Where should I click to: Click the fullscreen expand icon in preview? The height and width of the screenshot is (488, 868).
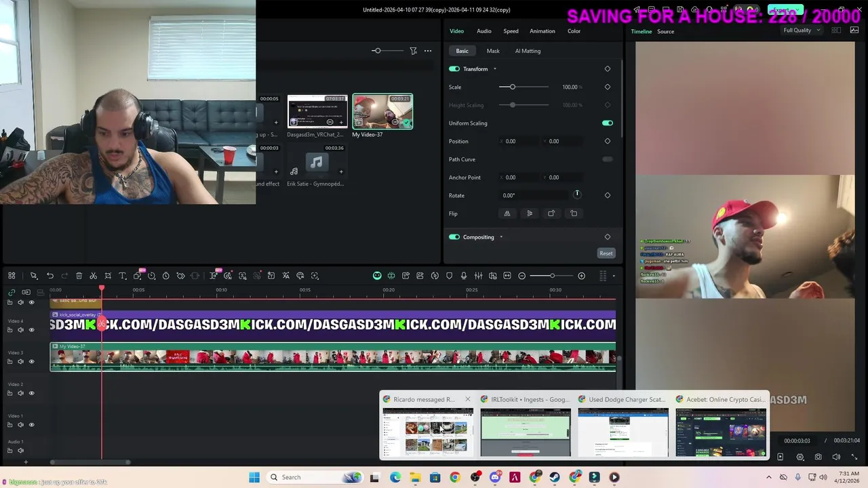[x=854, y=457]
